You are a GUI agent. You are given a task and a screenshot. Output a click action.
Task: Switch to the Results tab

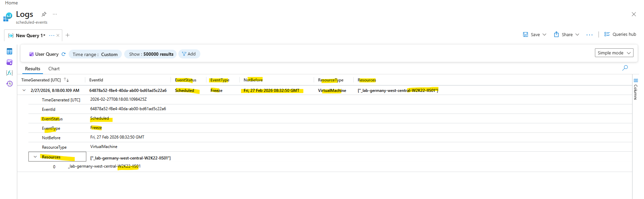[32, 69]
